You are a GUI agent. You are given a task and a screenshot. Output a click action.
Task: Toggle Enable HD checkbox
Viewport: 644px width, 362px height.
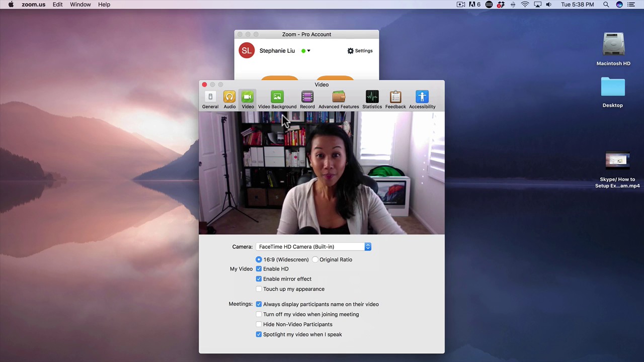click(259, 269)
